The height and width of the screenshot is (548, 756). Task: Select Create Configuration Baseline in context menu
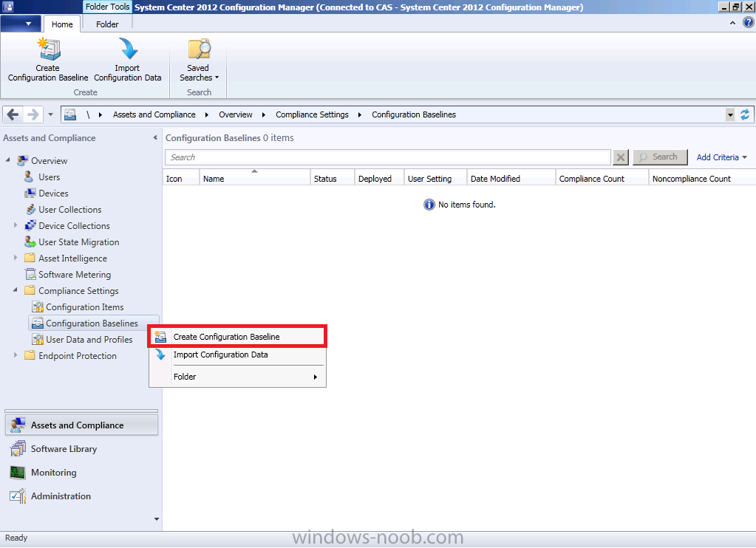[238, 337]
